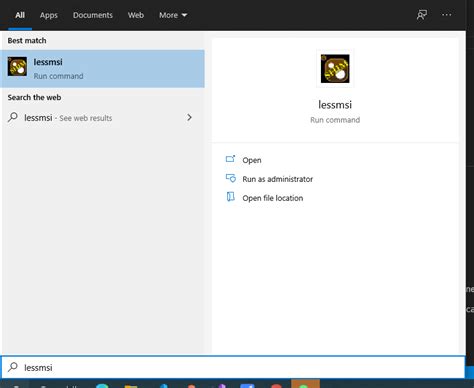Screen dimensions: 474x388
Task: Switch to the Apps search tab
Action: (x=49, y=15)
